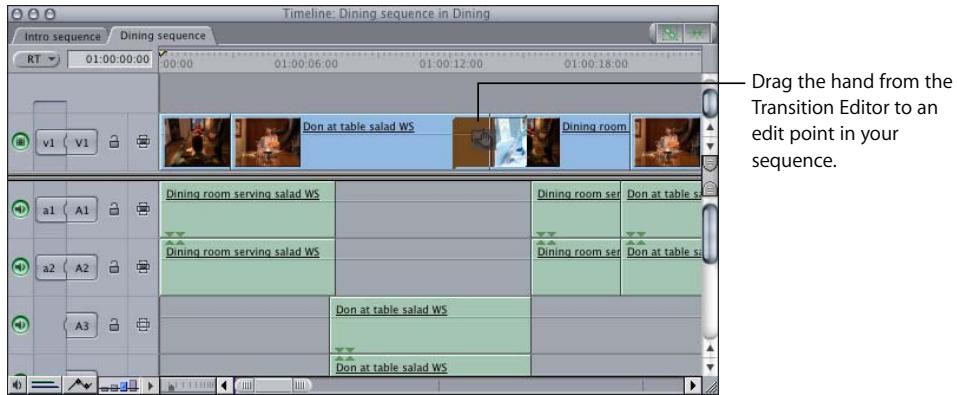This screenshot has width=957, height=395.
Task: Select Don at table salad WS clip on A3
Action: pyautogui.click(x=430, y=325)
